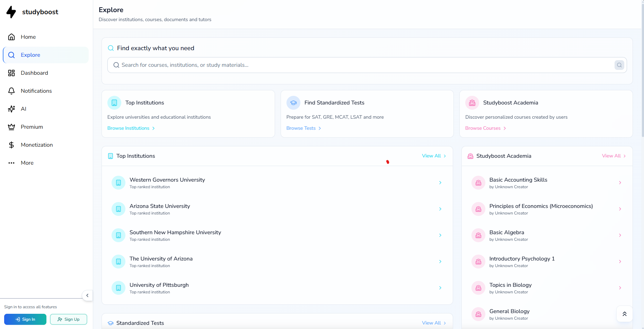Click the scroll-to-top double chevron button
Screen dimensions: 644x329
coord(624,314)
